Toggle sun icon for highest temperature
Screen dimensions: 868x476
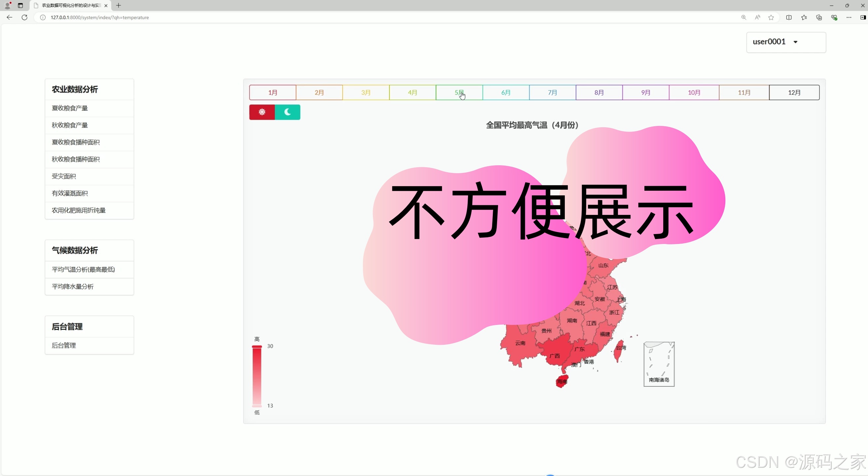click(x=262, y=112)
